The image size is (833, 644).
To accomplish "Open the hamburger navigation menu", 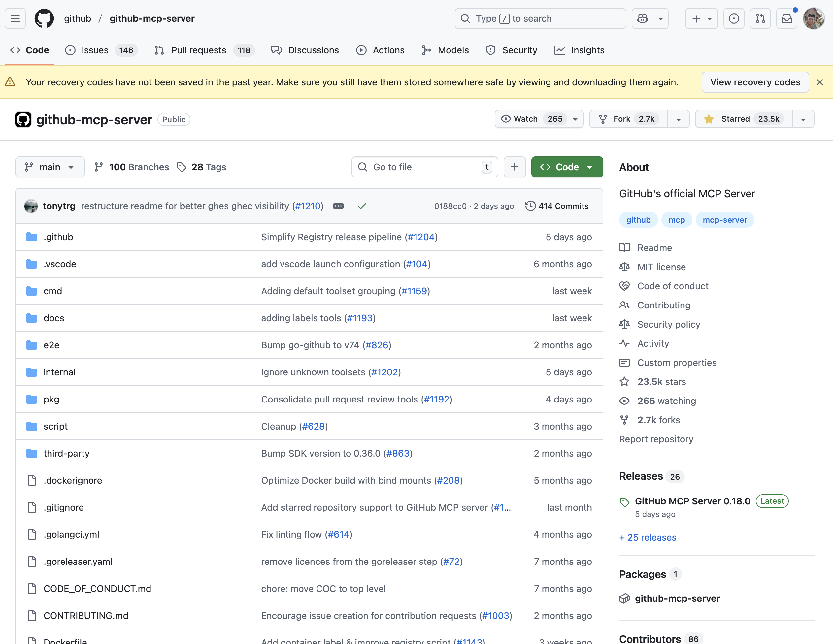I will pyautogui.click(x=15, y=18).
